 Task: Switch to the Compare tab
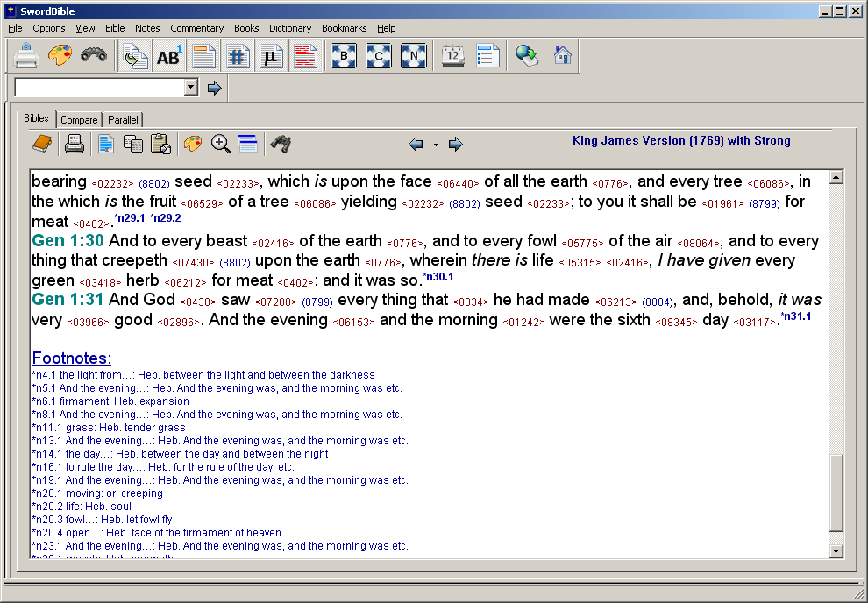pyautogui.click(x=79, y=119)
